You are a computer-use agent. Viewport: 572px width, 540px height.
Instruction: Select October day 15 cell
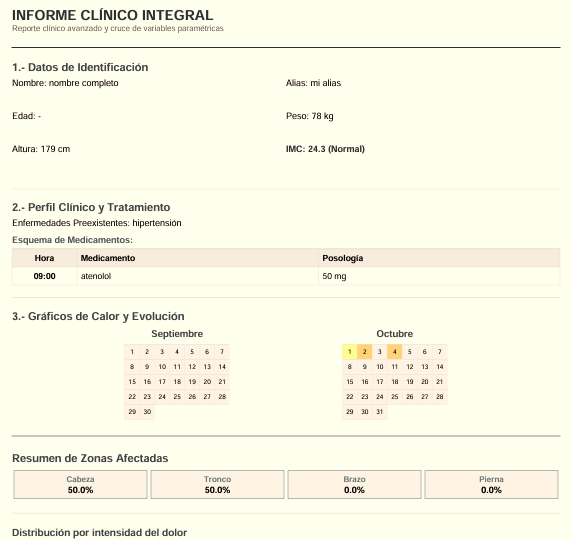[349, 382]
